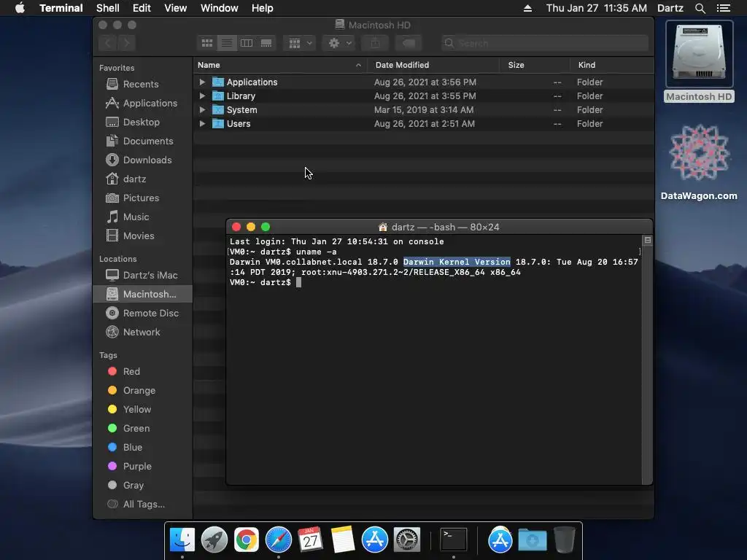The image size is (747, 560).
Task: Open the Shell menu
Action: pyautogui.click(x=108, y=8)
